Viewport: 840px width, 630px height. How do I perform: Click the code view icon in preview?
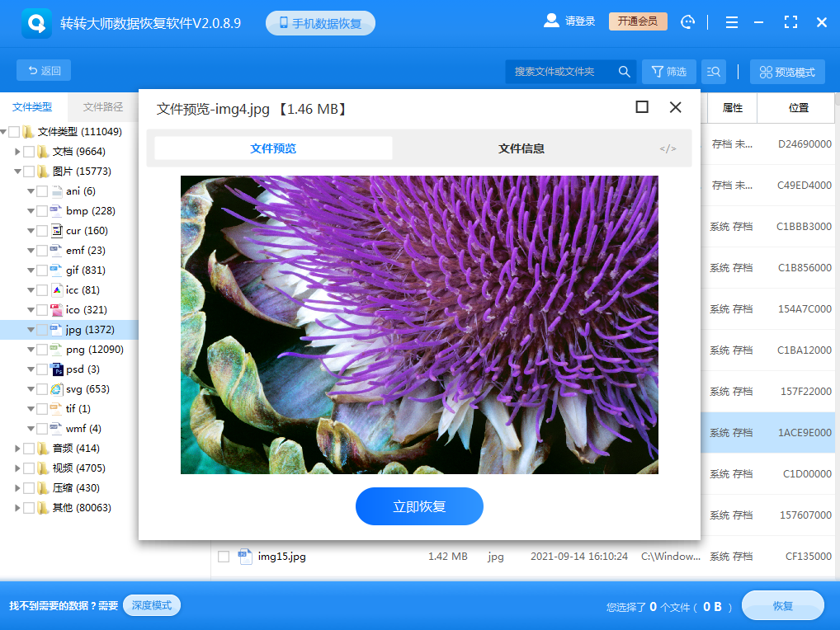[668, 148]
